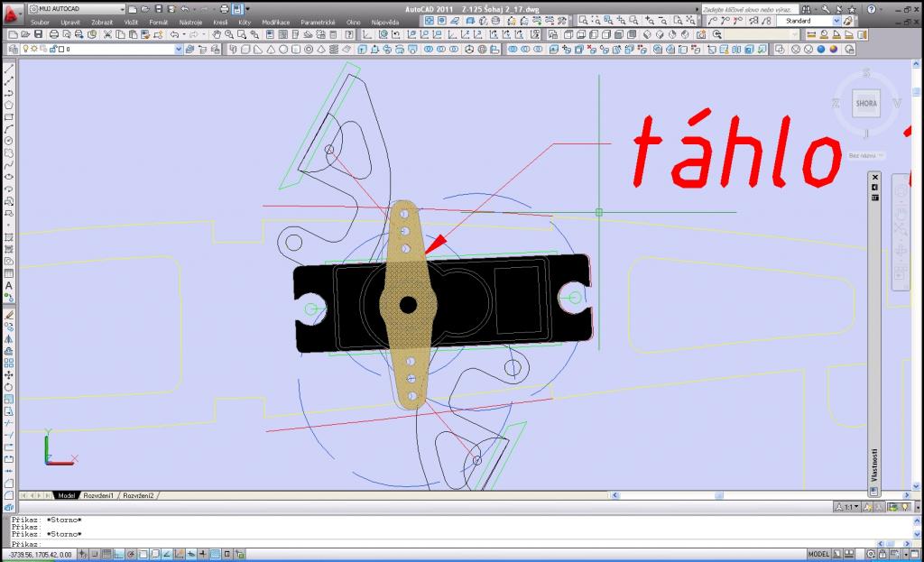Open the Modifikace menu
The height and width of the screenshot is (562, 924).
274,21
